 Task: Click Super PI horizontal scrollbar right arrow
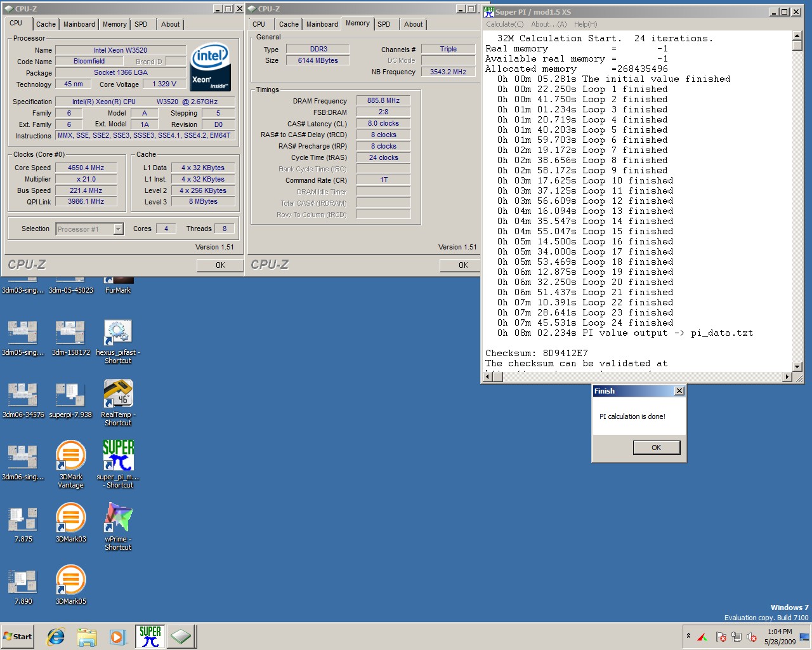point(787,377)
